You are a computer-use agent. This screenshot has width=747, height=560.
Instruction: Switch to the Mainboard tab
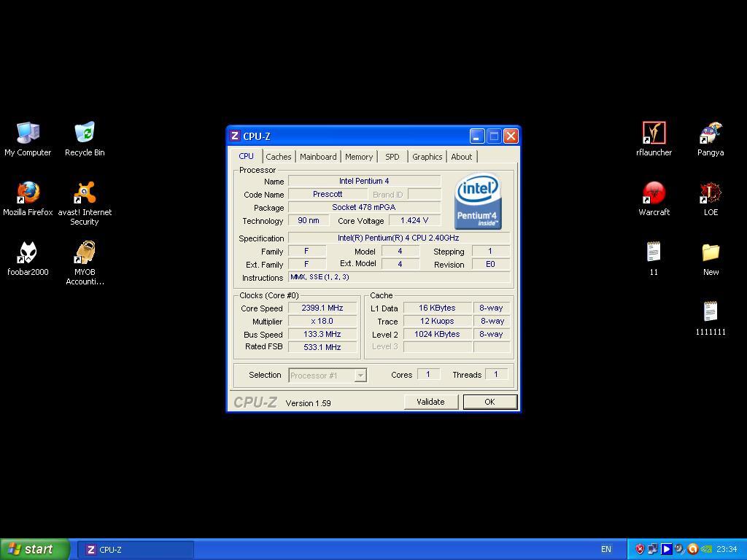pos(318,157)
